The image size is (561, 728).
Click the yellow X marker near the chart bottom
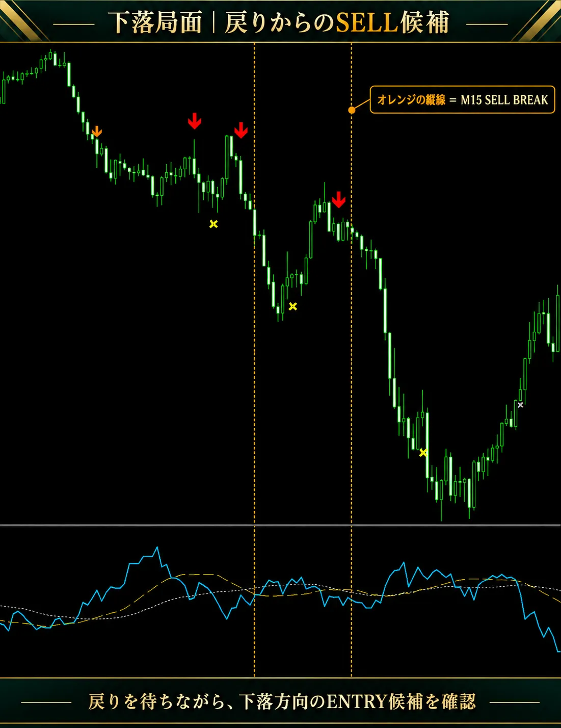(x=423, y=452)
